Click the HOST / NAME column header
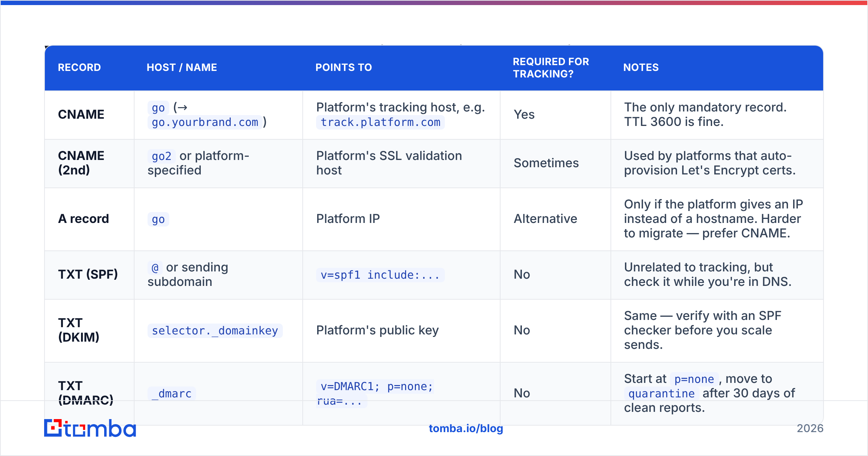Viewport: 868px width, 456px height. pyautogui.click(x=182, y=67)
